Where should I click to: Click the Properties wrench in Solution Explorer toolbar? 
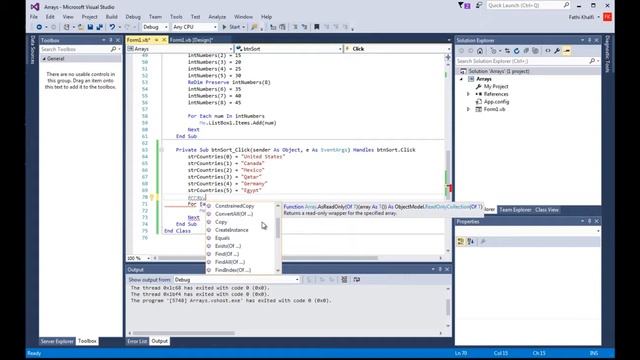(x=557, y=51)
